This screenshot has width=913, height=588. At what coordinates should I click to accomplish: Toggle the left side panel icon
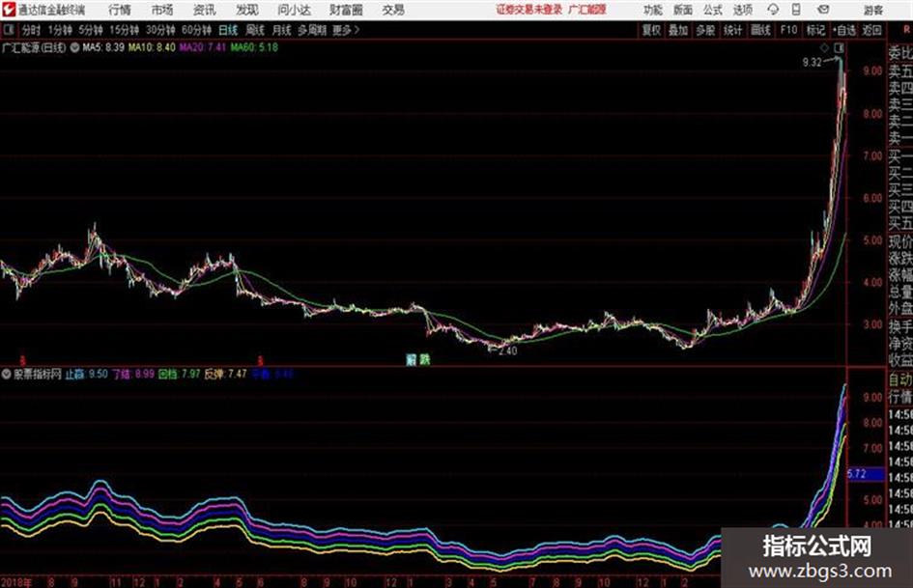[9, 30]
